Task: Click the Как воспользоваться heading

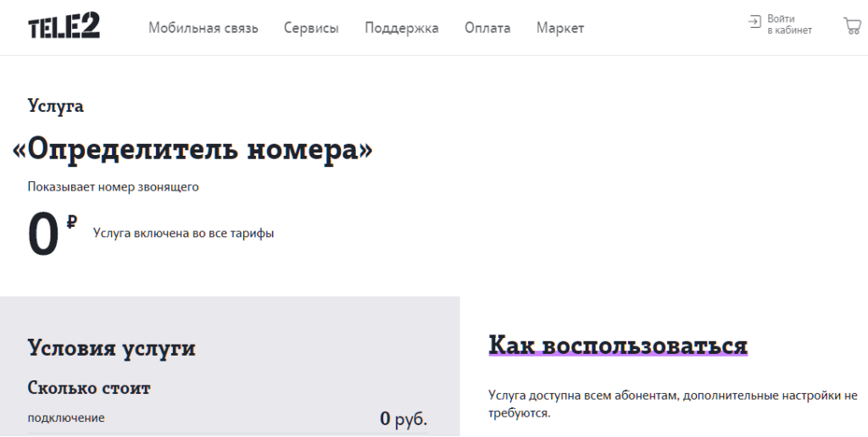Action: (618, 346)
